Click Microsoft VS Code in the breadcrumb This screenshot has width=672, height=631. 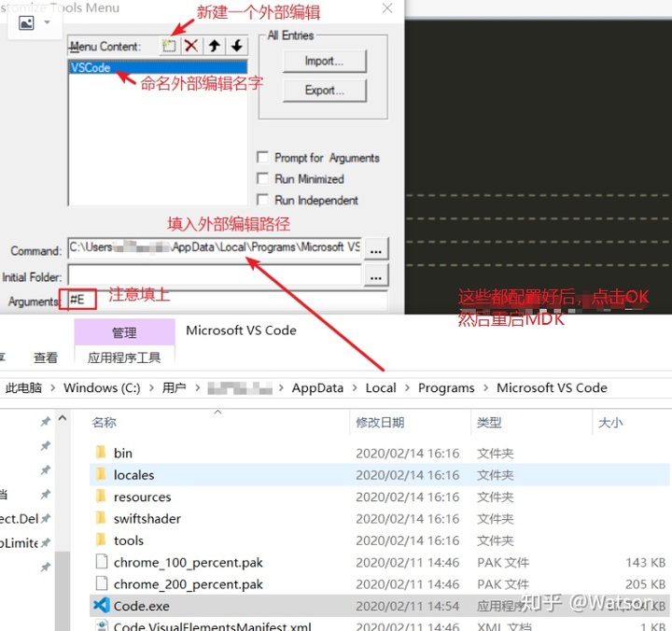(552, 388)
